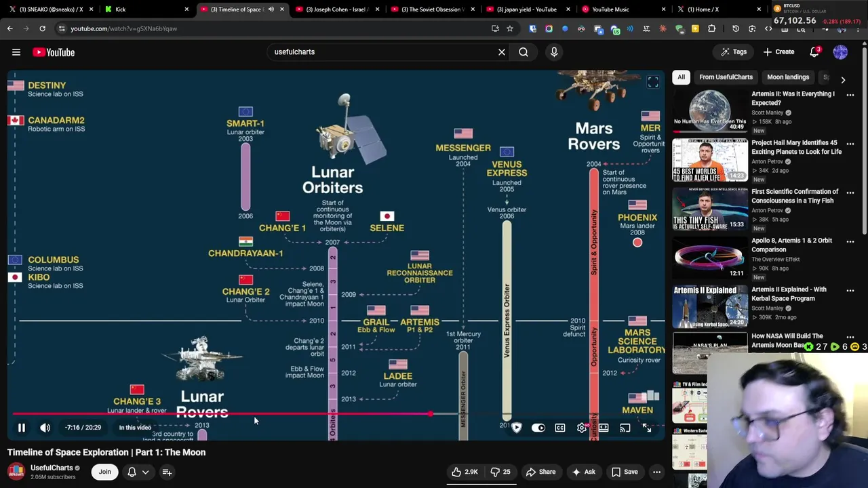Select the From UsefulCharts chip
The height and width of the screenshot is (488, 868).
click(x=726, y=77)
